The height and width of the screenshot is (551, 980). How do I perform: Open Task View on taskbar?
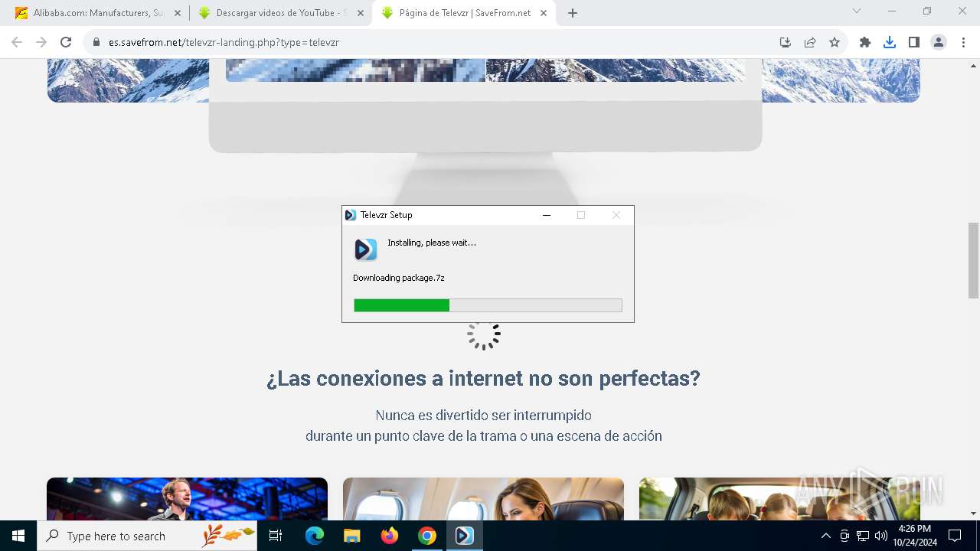point(276,536)
